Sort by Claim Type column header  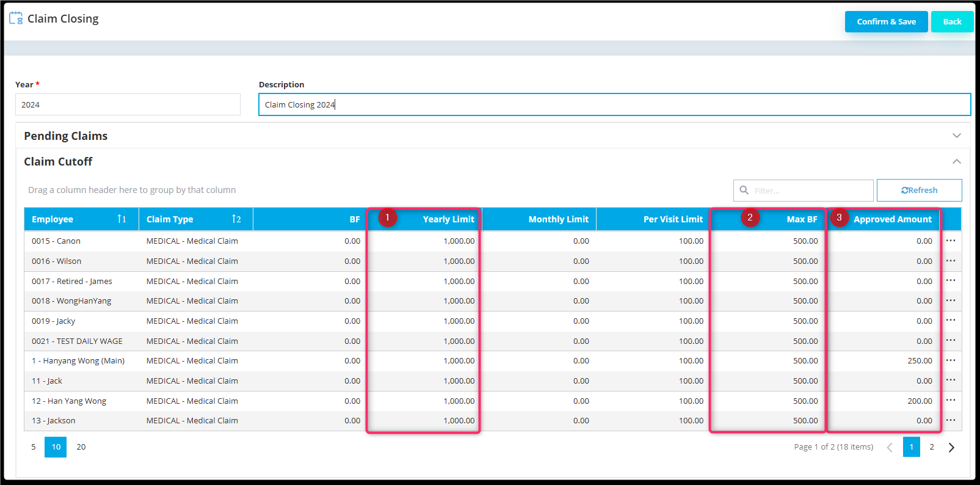[196, 219]
